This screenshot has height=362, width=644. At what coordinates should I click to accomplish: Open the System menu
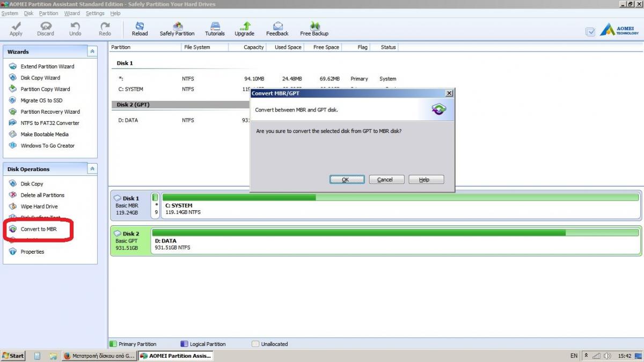click(x=10, y=13)
